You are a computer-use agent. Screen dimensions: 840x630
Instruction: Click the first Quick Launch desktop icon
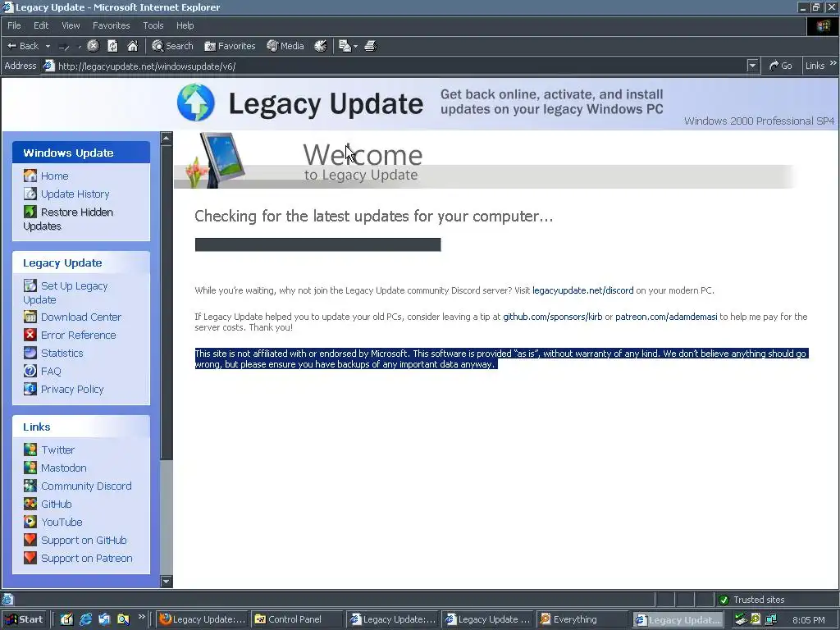coord(66,619)
